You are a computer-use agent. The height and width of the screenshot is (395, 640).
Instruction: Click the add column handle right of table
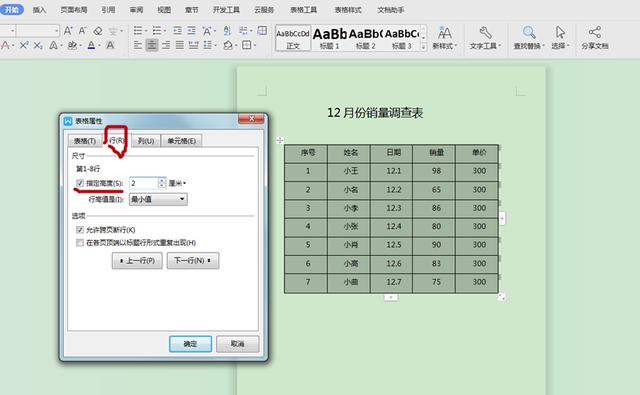[x=502, y=218]
